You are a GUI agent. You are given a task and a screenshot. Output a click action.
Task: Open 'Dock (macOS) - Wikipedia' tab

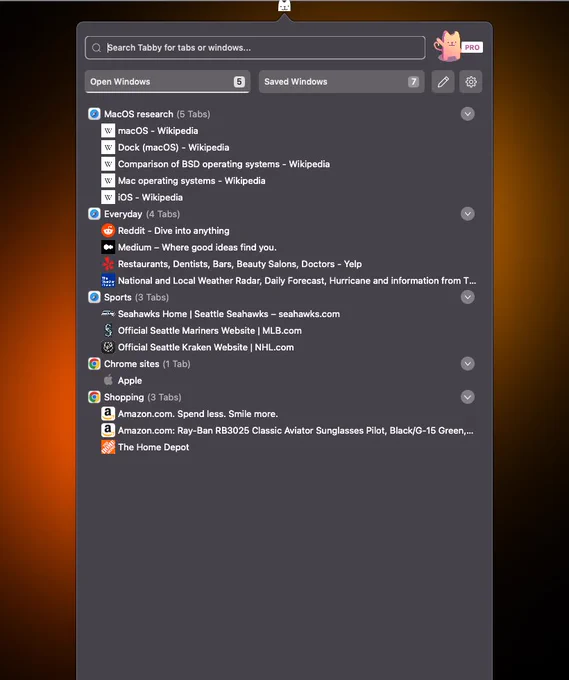click(173, 147)
